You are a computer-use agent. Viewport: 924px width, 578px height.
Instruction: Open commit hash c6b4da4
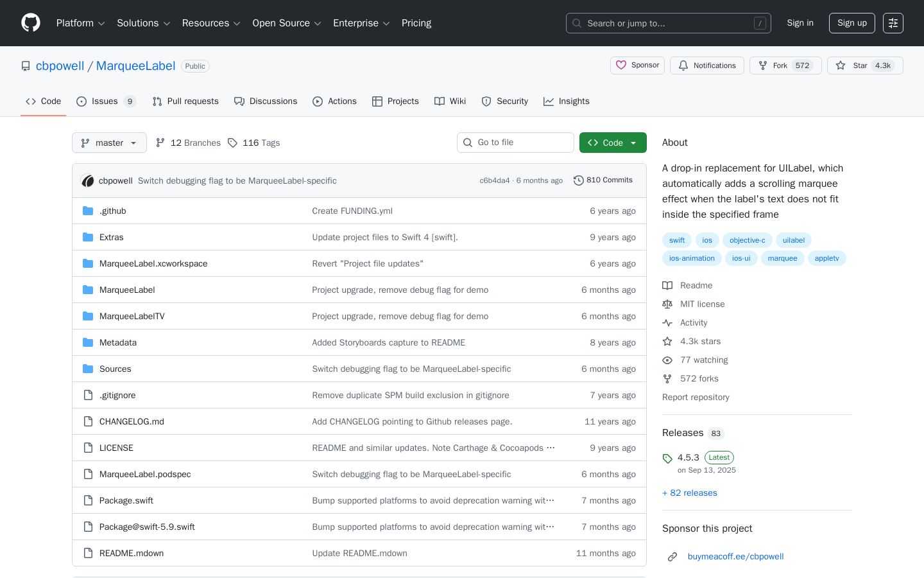(x=495, y=181)
